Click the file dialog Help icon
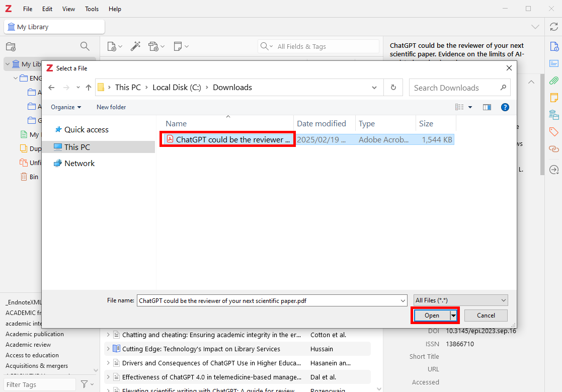 pos(505,107)
